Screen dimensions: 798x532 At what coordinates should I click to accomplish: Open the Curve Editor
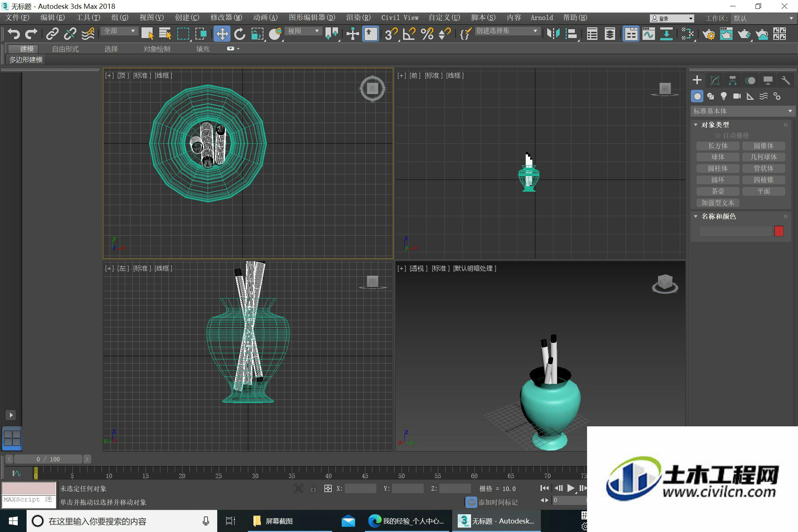tap(649, 34)
